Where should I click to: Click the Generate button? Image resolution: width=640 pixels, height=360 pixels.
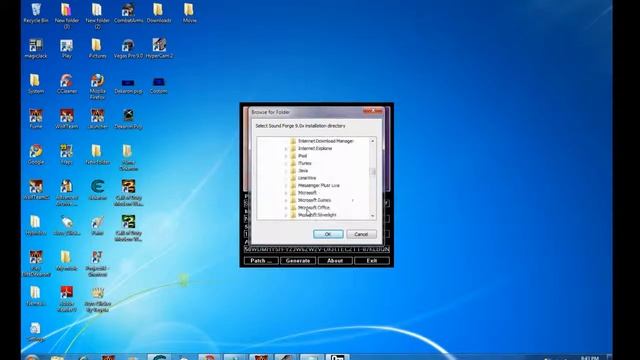pyautogui.click(x=298, y=260)
